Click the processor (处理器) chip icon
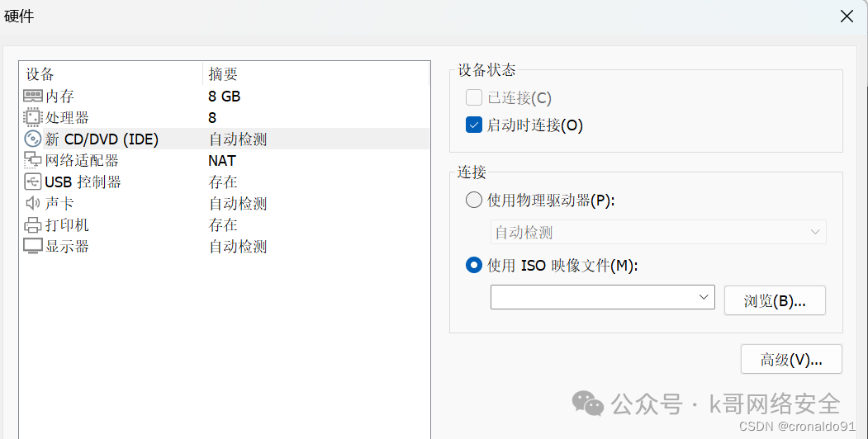The image size is (868, 439). [x=33, y=118]
